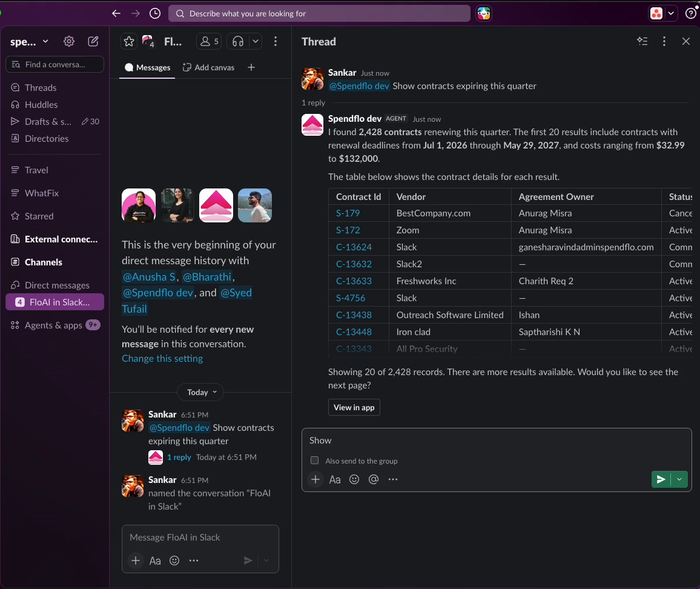Image resolution: width=700 pixels, height=589 pixels.
Task: Open user profile status dropdown at top right
Action: click(670, 13)
